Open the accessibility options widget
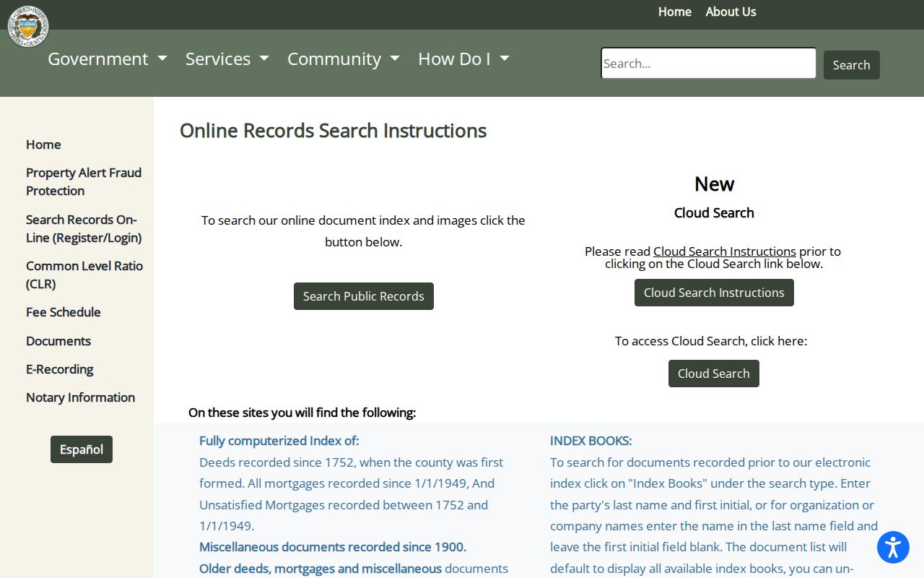Image resolution: width=924 pixels, height=578 pixels. click(x=893, y=547)
